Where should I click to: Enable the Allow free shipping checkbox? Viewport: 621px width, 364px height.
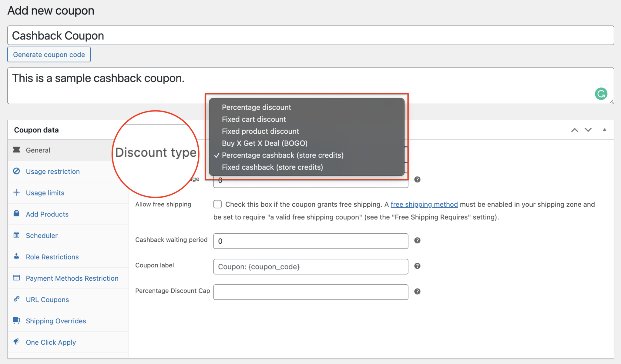[217, 204]
